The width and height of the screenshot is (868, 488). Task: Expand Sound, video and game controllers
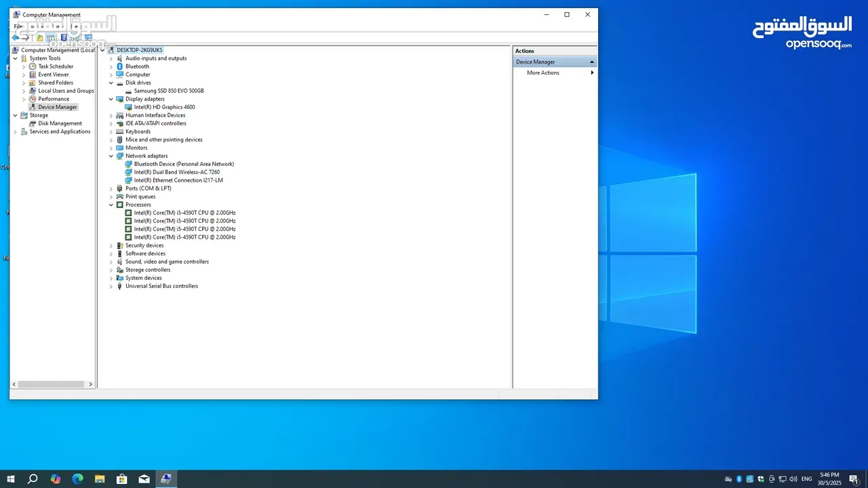tap(111, 262)
